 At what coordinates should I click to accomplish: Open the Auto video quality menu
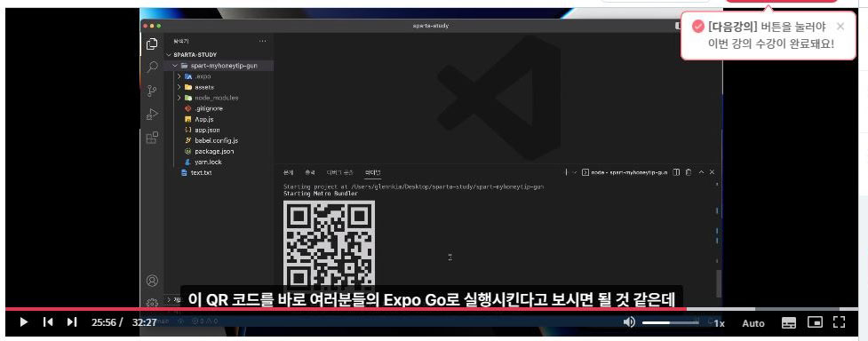pyautogui.click(x=753, y=323)
